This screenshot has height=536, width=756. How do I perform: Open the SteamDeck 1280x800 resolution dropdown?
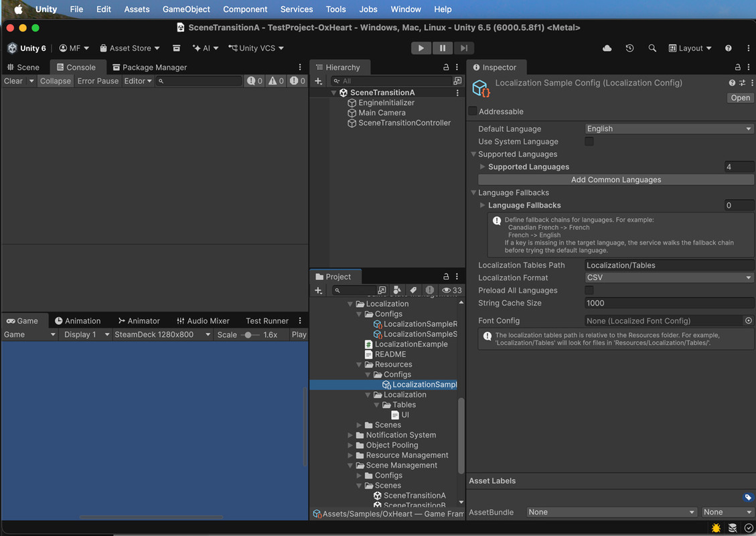pyautogui.click(x=163, y=335)
